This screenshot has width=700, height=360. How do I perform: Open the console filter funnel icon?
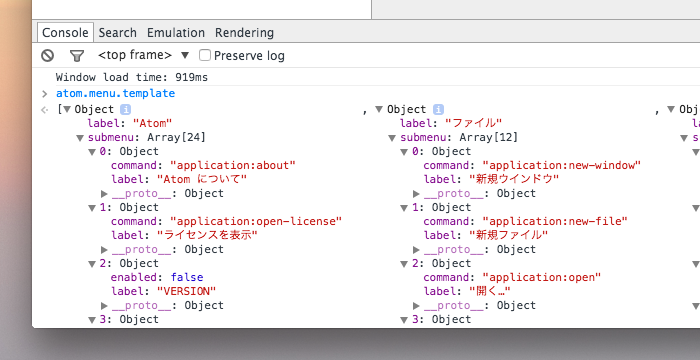[x=77, y=55]
